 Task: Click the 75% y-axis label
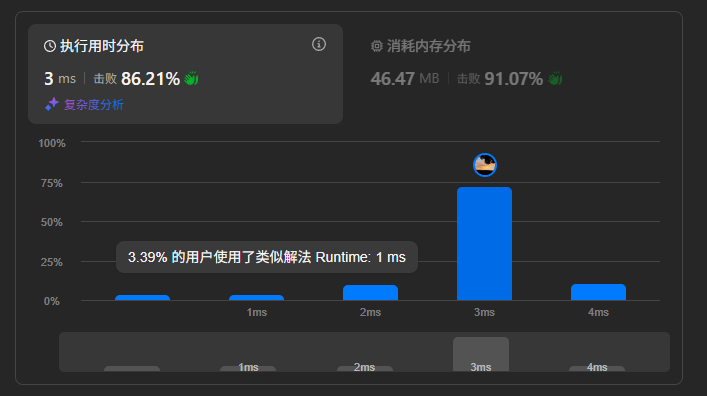click(52, 183)
